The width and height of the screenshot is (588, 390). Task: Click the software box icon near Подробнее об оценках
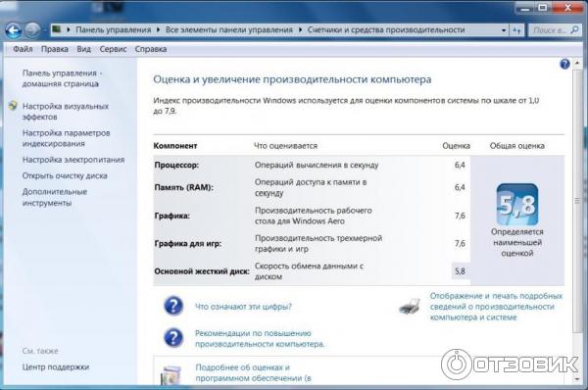tap(171, 375)
